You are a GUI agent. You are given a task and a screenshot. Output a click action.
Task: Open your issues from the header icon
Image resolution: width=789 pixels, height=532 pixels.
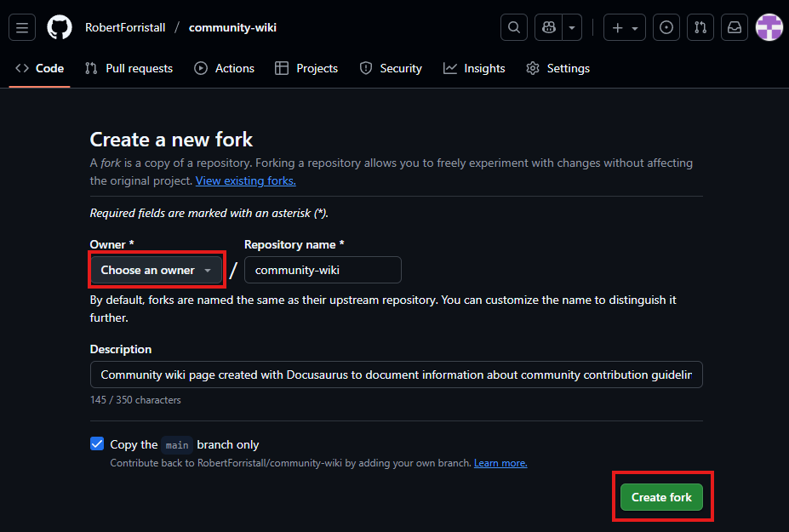pos(666,26)
